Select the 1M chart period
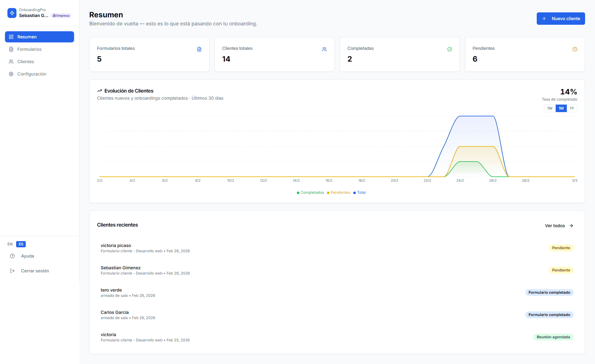This screenshot has height=364, width=595. tap(561, 108)
